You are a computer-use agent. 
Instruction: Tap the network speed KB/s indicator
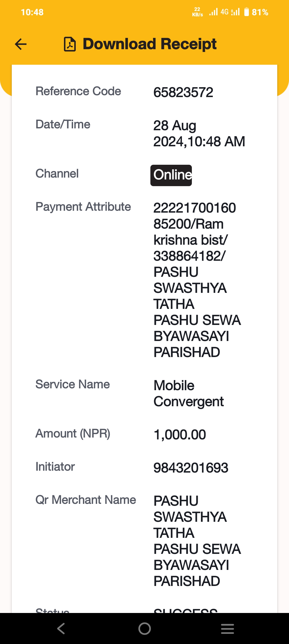point(197,12)
